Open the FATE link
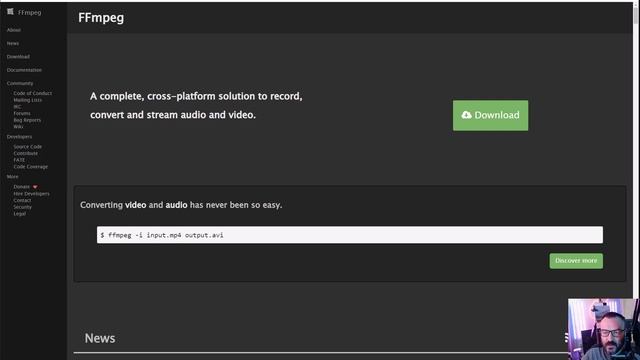Image resolution: width=640 pixels, height=360 pixels. point(19,160)
